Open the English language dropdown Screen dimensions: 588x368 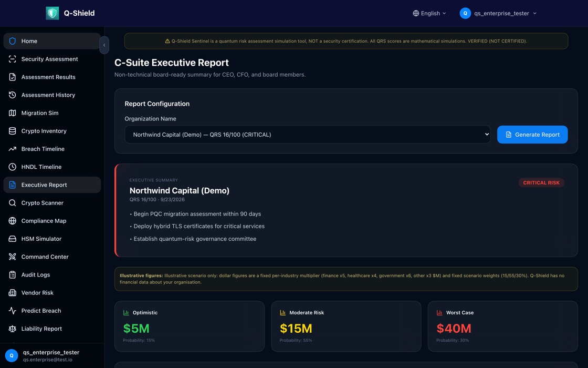(429, 13)
